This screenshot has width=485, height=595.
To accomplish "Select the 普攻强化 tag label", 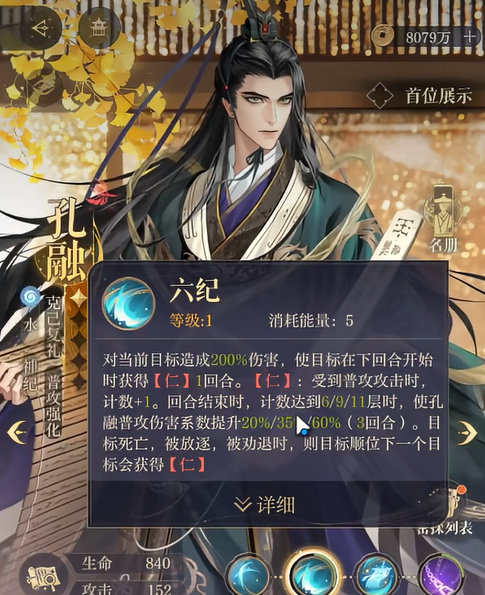I will 53,405.
